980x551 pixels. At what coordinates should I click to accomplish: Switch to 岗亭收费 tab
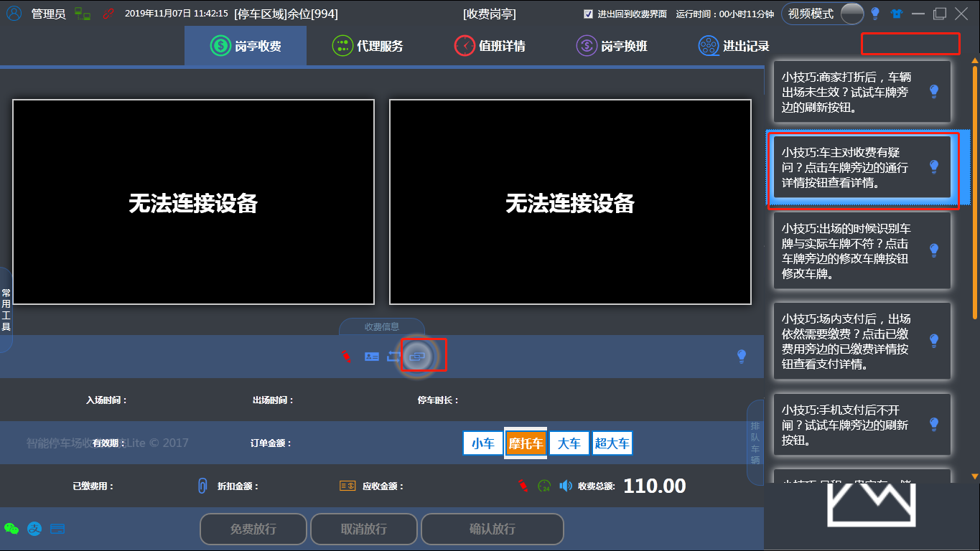[246, 46]
